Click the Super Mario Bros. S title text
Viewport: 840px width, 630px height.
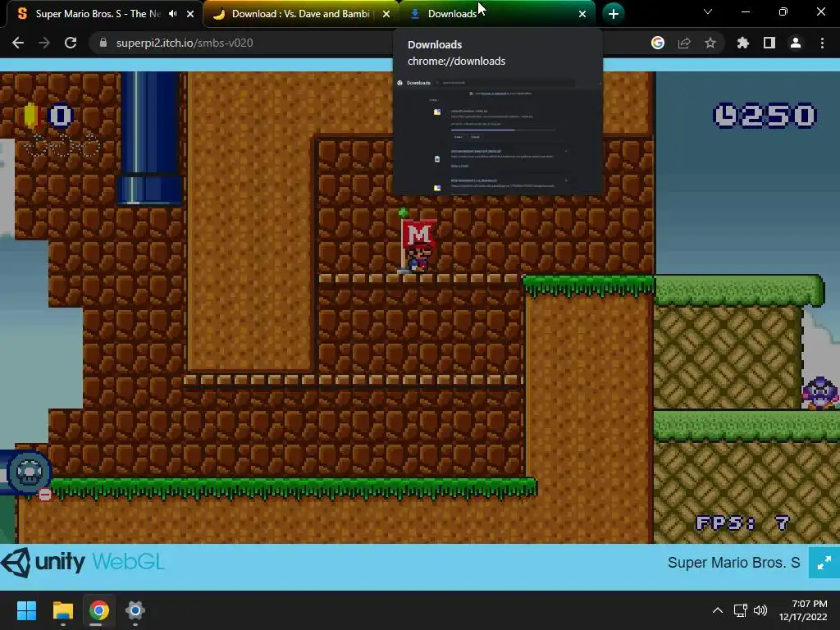pyautogui.click(x=733, y=563)
